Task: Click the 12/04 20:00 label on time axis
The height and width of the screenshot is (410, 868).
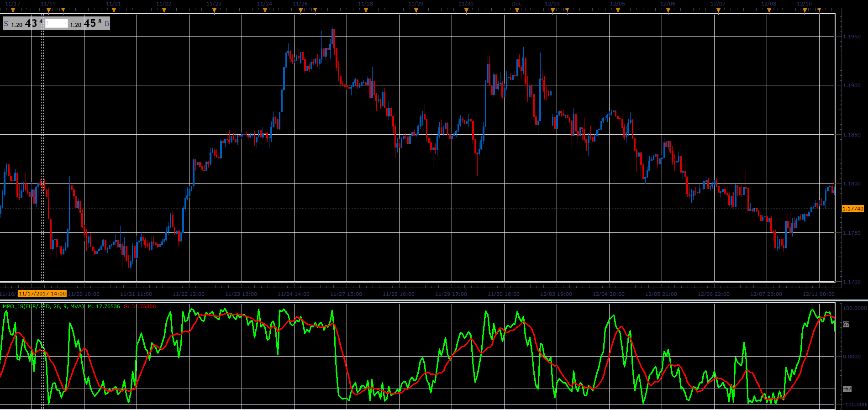Action: (609, 294)
